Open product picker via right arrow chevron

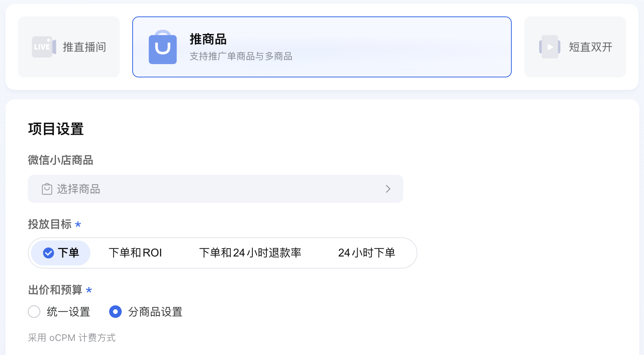click(388, 189)
